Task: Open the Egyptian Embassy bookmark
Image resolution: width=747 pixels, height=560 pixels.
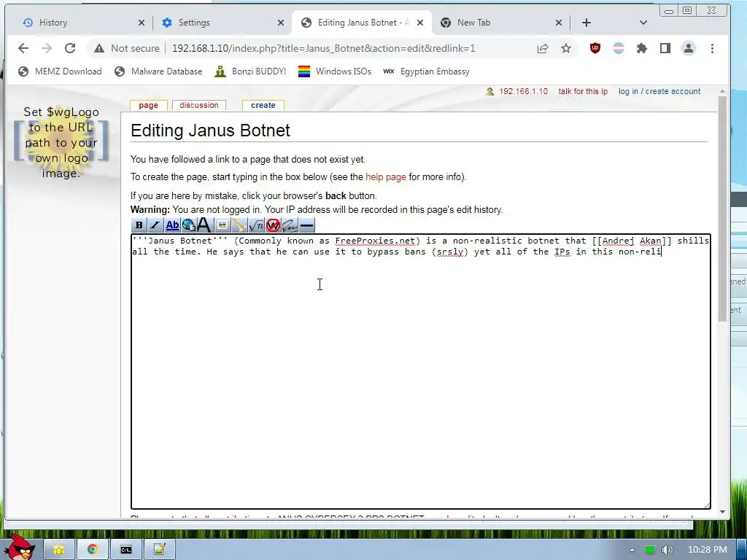Action: point(427,71)
